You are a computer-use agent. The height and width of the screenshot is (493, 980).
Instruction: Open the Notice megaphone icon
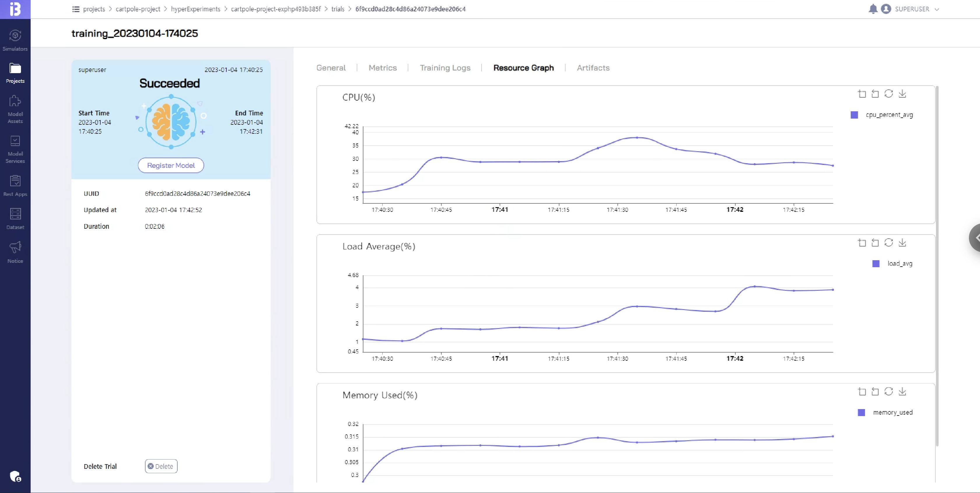pyautogui.click(x=15, y=247)
